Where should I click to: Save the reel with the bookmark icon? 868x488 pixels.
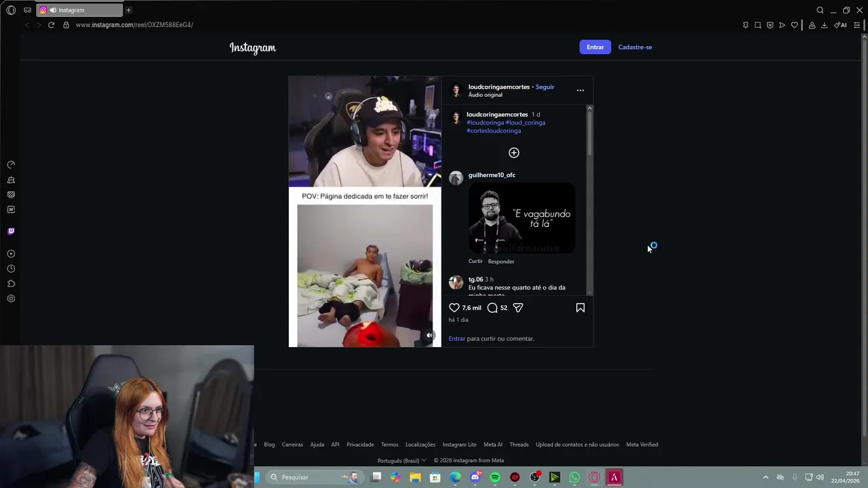coord(580,308)
